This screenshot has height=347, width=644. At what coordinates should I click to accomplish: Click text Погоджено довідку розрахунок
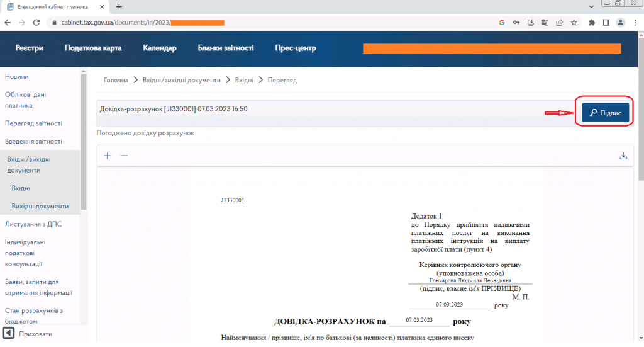click(145, 133)
